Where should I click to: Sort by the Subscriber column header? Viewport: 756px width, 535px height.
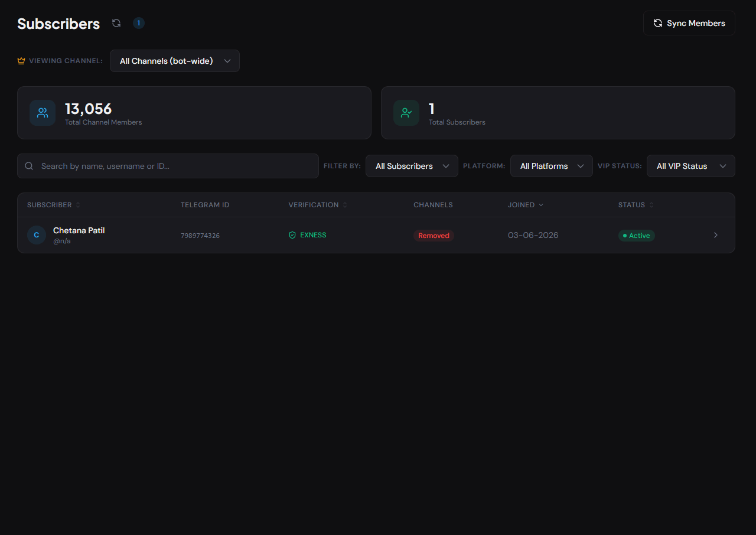tap(54, 205)
